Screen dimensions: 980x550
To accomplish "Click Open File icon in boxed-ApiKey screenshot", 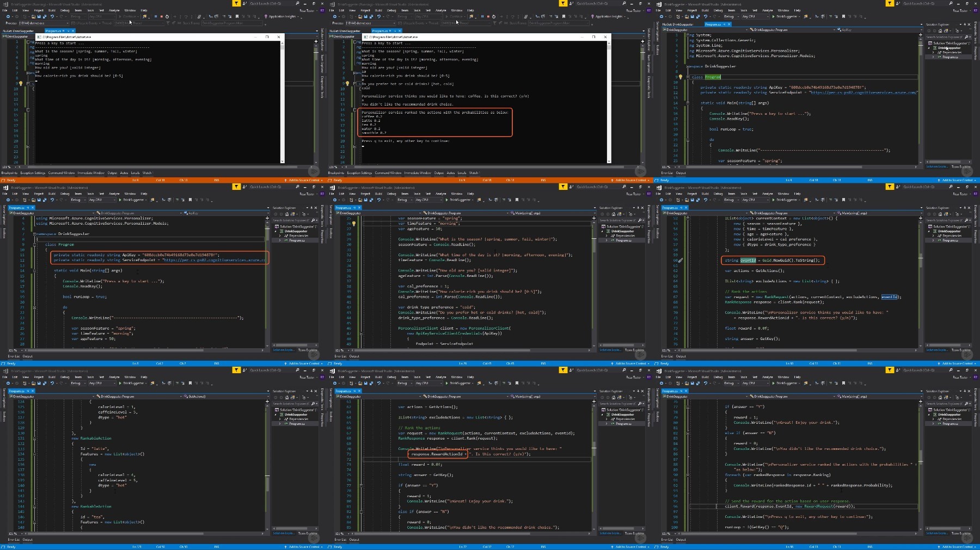I will click(x=33, y=200).
